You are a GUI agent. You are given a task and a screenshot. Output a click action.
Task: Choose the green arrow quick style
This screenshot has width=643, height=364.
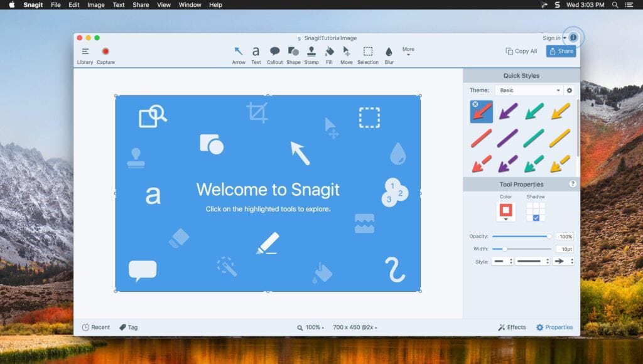[534, 112]
